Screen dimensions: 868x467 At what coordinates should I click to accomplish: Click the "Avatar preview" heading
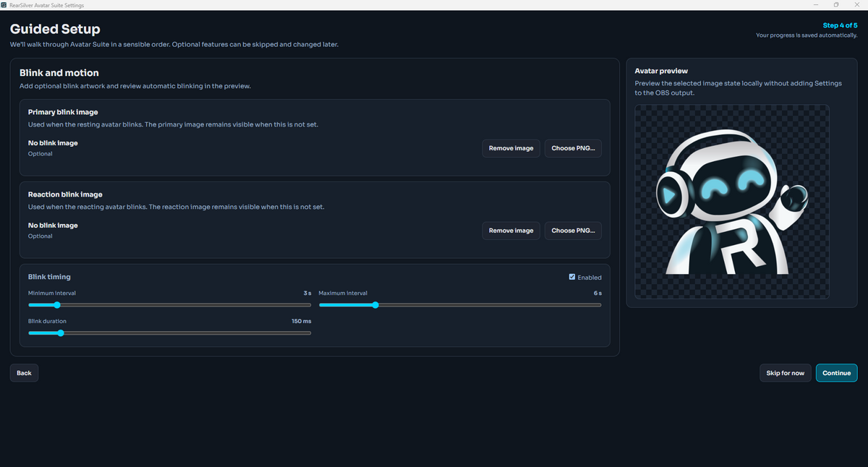(x=661, y=71)
